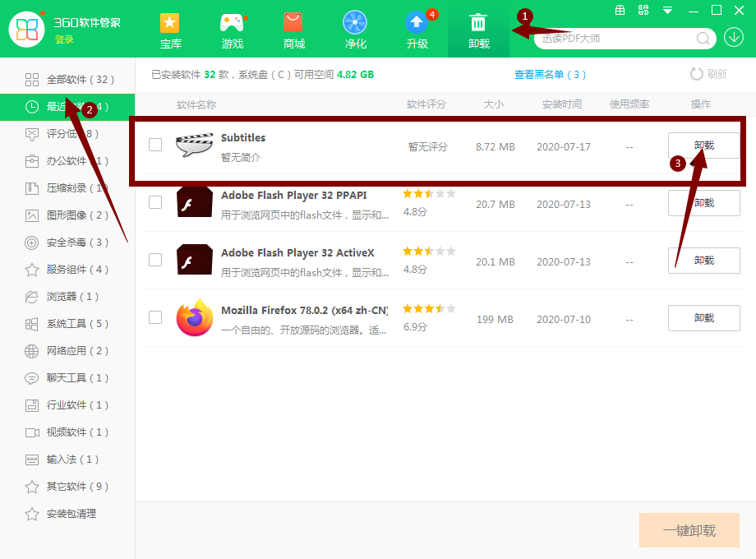Click the star icon beside 服务组件
The height and width of the screenshot is (559, 756).
coord(32,270)
